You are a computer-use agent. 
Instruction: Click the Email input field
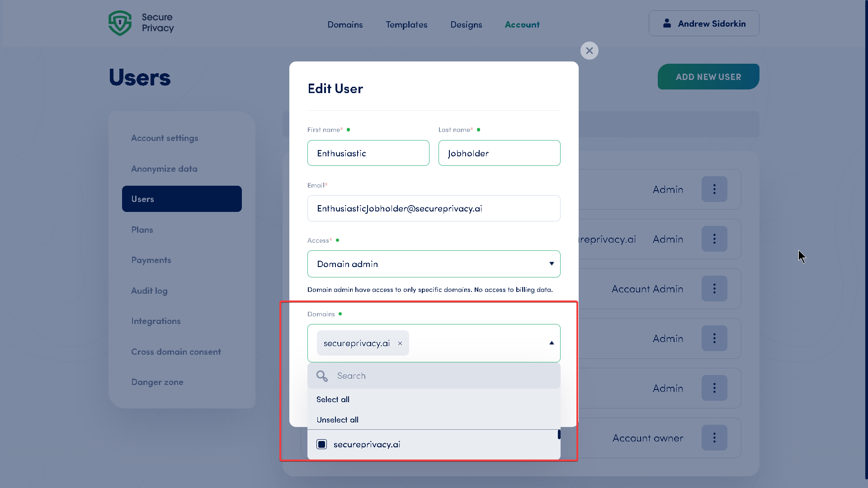click(x=434, y=208)
